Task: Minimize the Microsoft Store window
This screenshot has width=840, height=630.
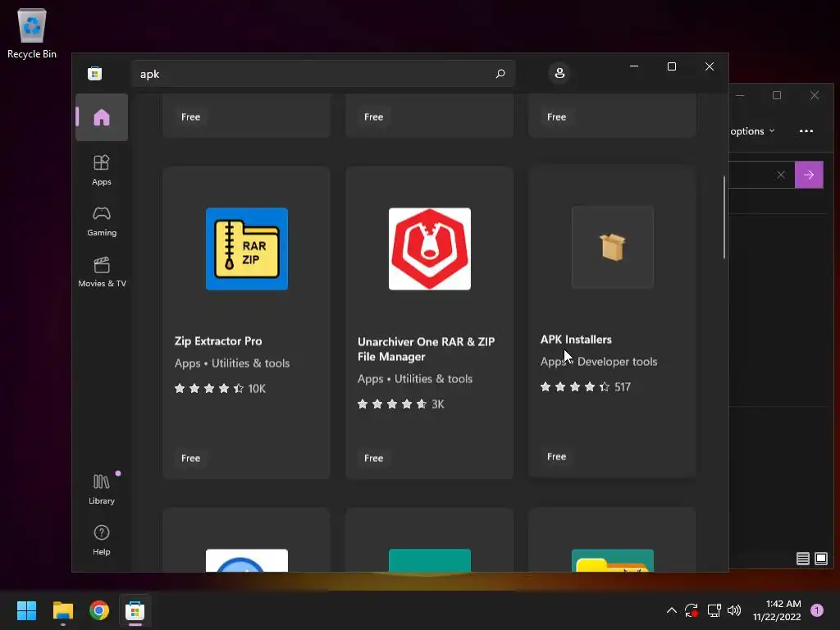Action: pos(634,66)
